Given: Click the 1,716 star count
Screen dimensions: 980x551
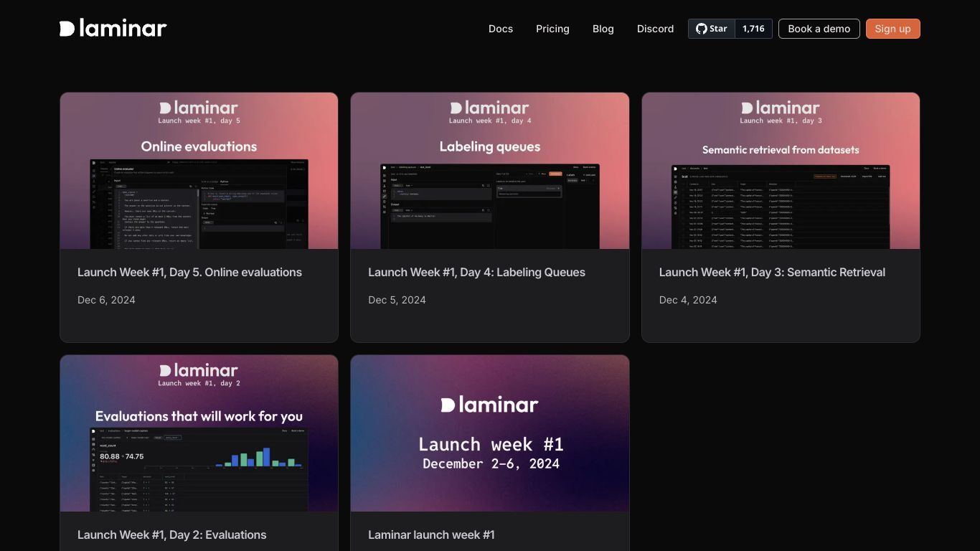Looking at the screenshot, I should click(x=753, y=29).
